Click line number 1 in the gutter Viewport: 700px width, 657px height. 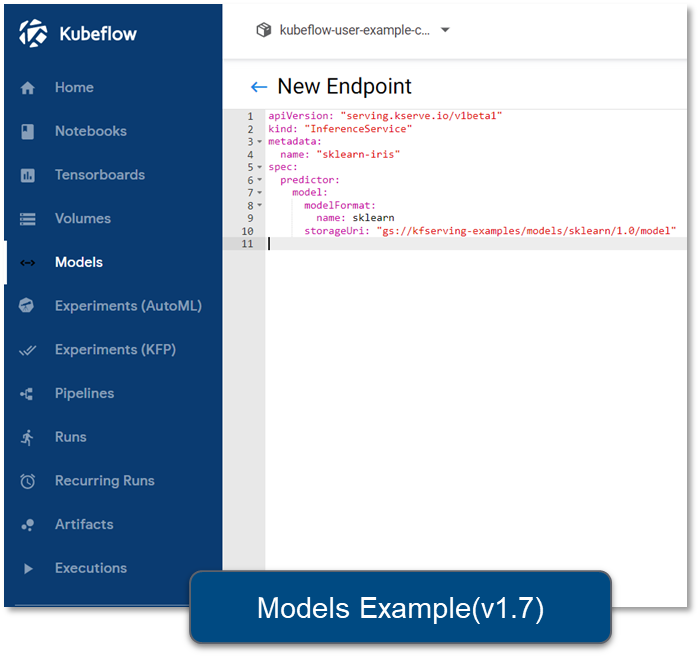coord(250,116)
